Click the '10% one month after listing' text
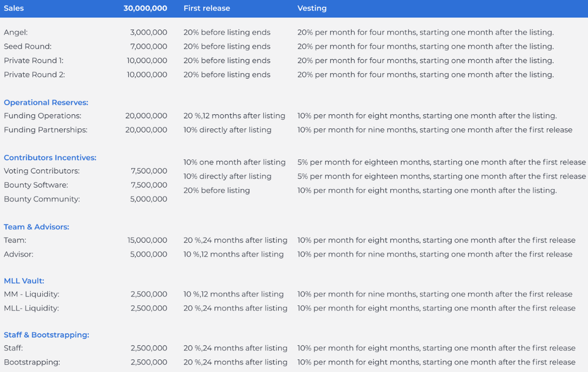588x372 pixels. click(234, 162)
